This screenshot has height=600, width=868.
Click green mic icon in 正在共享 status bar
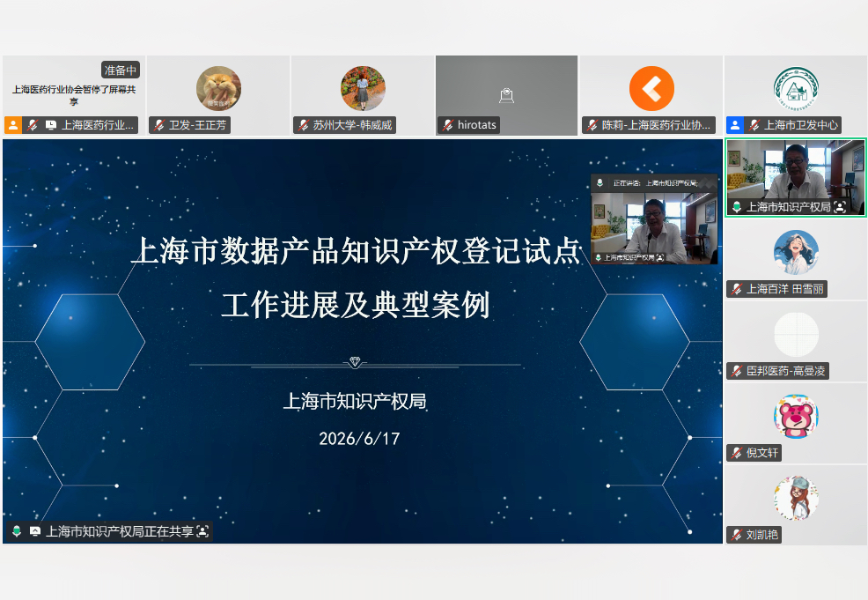[x=17, y=532]
